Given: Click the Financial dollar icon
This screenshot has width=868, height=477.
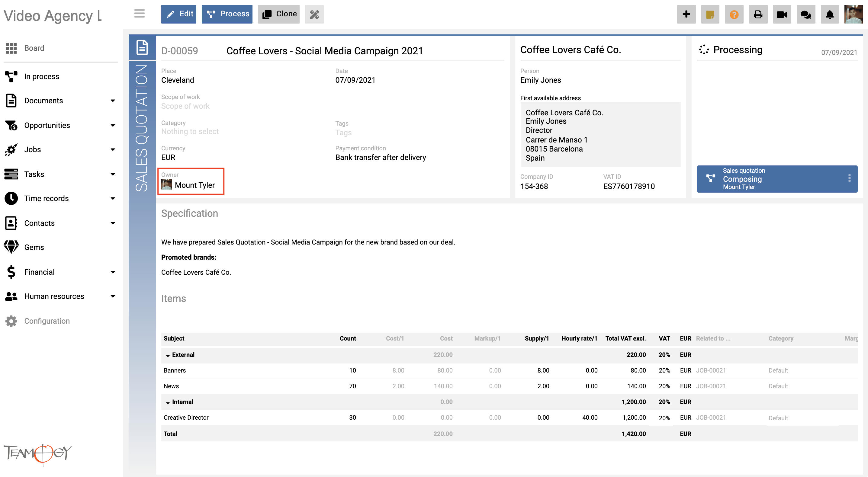Looking at the screenshot, I should click(x=11, y=272).
